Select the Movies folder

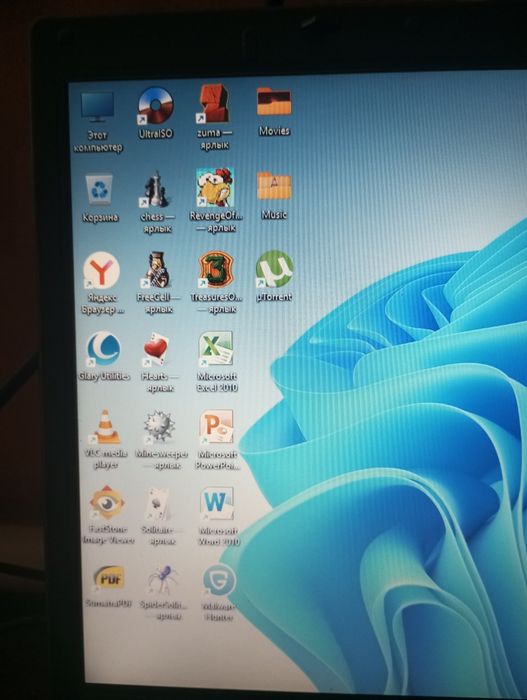click(x=274, y=101)
